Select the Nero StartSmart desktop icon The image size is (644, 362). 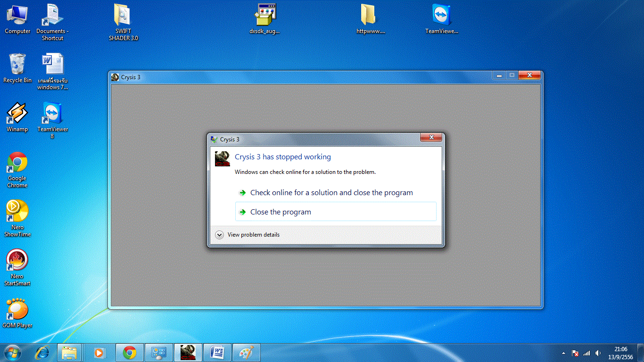(17, 267)
